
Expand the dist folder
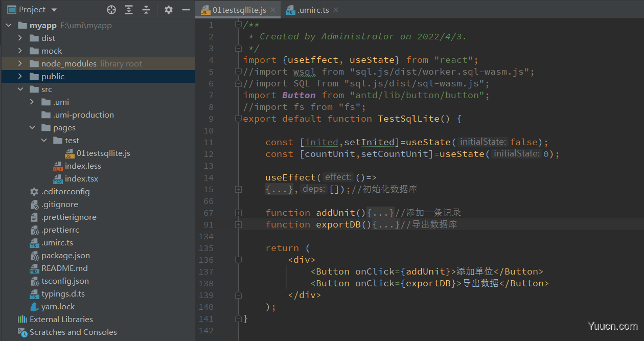[x=20, y=38]
